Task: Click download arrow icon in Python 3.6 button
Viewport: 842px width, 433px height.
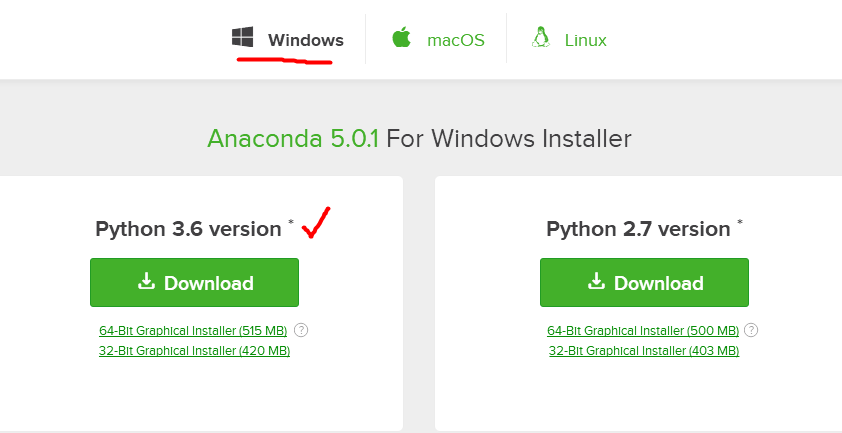Action: (x=147, y=282)
